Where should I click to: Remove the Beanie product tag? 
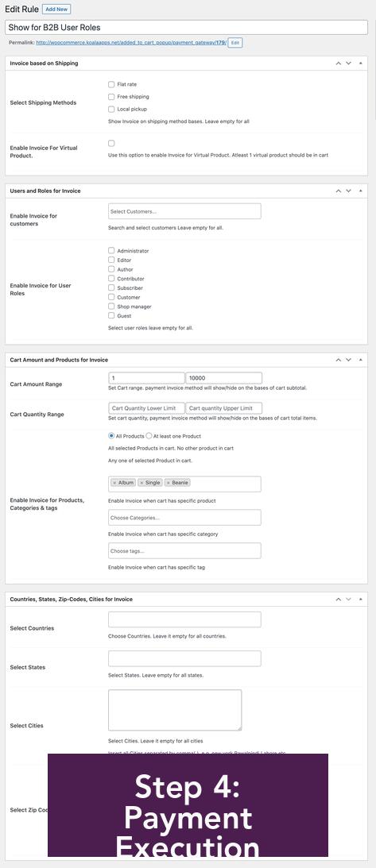click(x=169, y=483)
